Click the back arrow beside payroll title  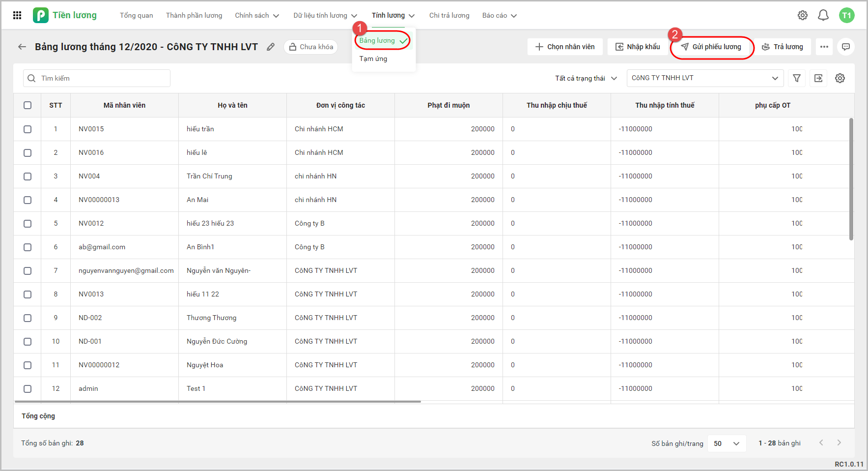pyautogui.click(x=22, y=47)
